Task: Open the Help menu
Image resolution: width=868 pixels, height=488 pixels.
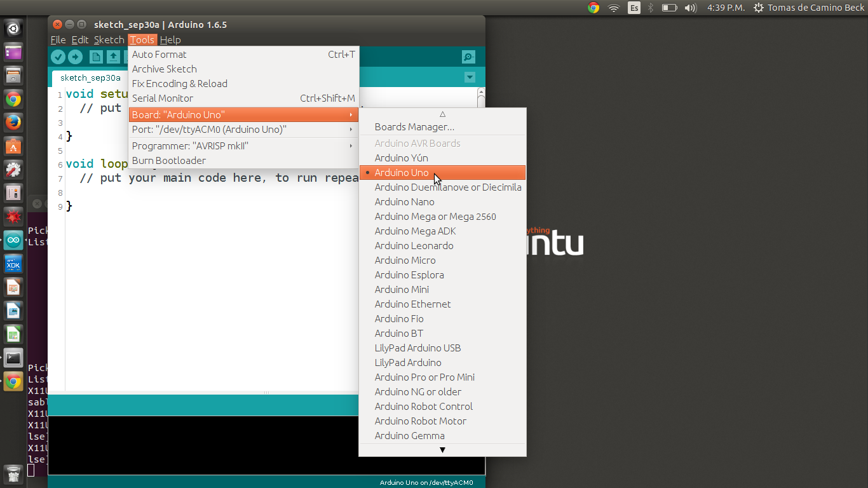Action: [x=170, y=39]
